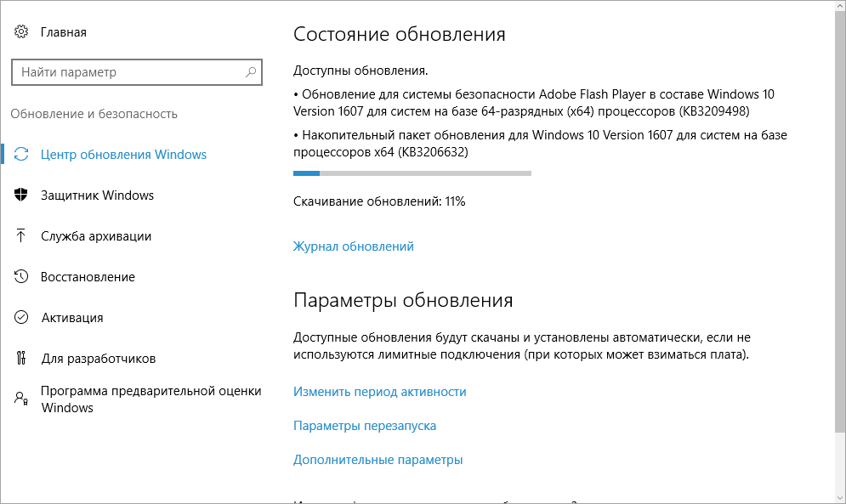Click Дополнительные параметры

tap(378, 459)
